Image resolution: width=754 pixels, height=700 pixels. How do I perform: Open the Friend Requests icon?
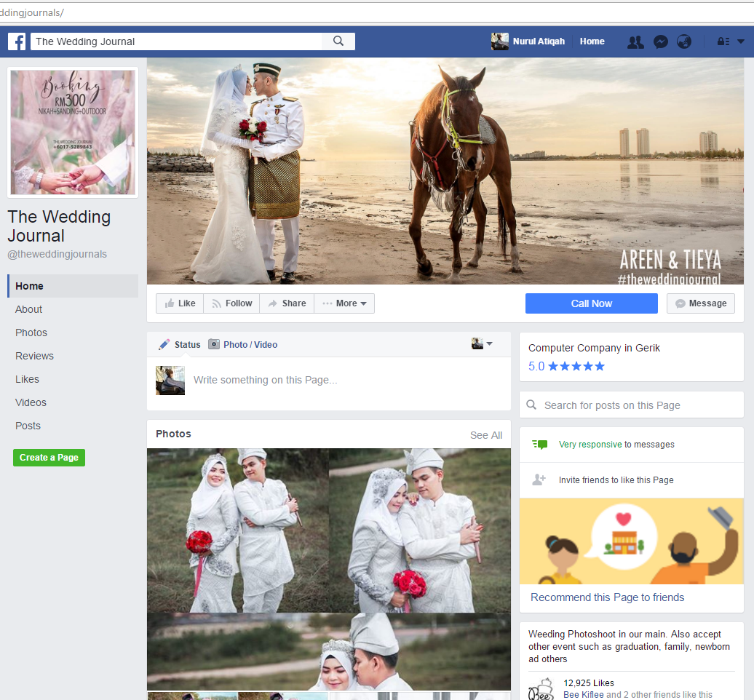(635, 42)
